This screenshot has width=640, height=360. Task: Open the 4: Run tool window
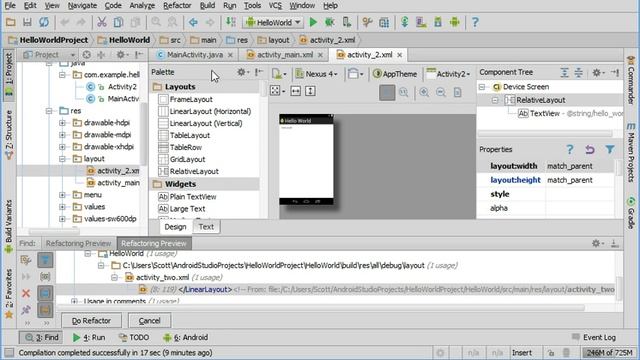point(89,338)
